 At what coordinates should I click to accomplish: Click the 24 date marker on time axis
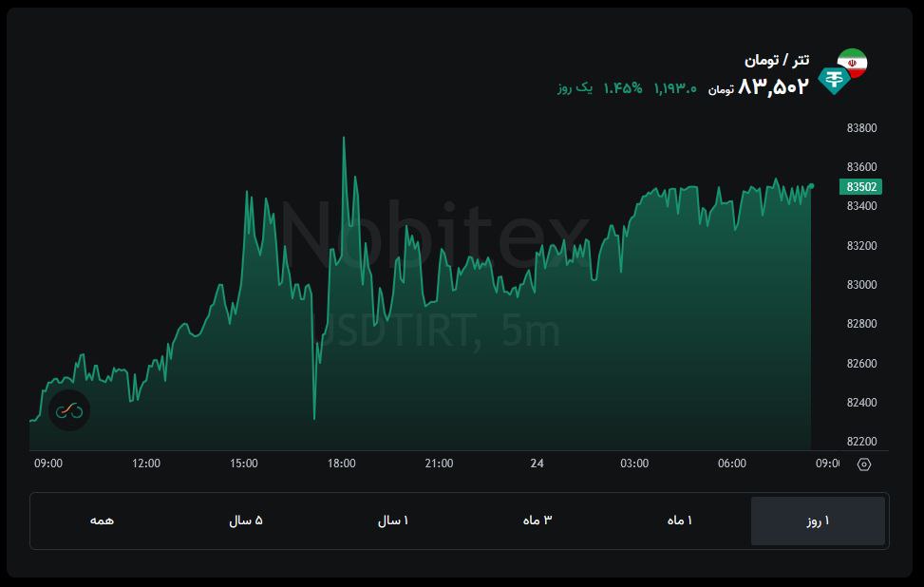click(x=537, y=464)
